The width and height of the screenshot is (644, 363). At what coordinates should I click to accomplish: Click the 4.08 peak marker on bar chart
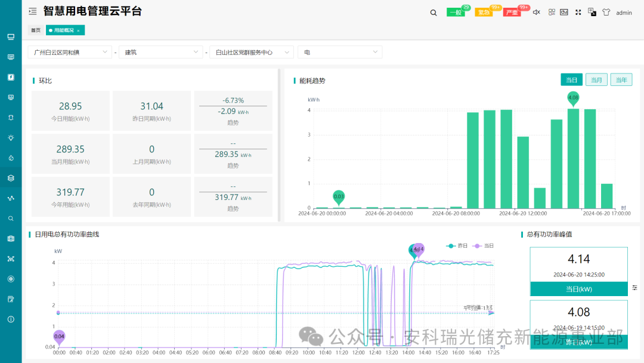(x=573, y=99)
